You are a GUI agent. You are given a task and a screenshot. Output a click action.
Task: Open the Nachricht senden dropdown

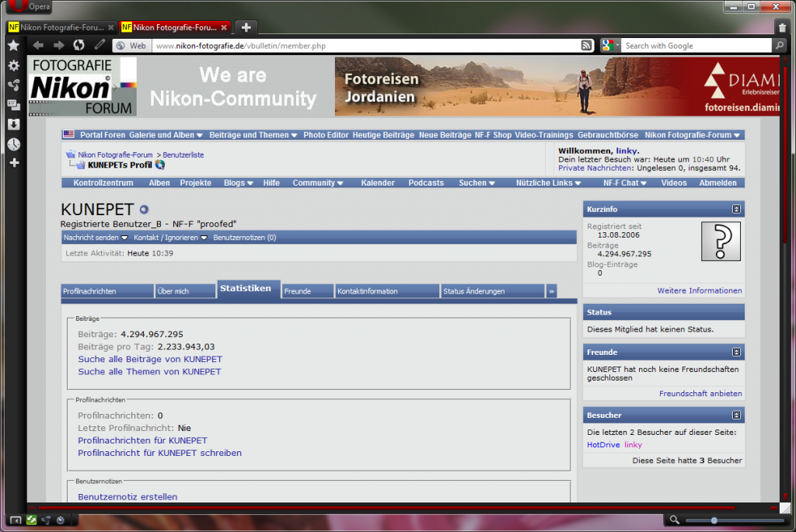tap(95, 238)
